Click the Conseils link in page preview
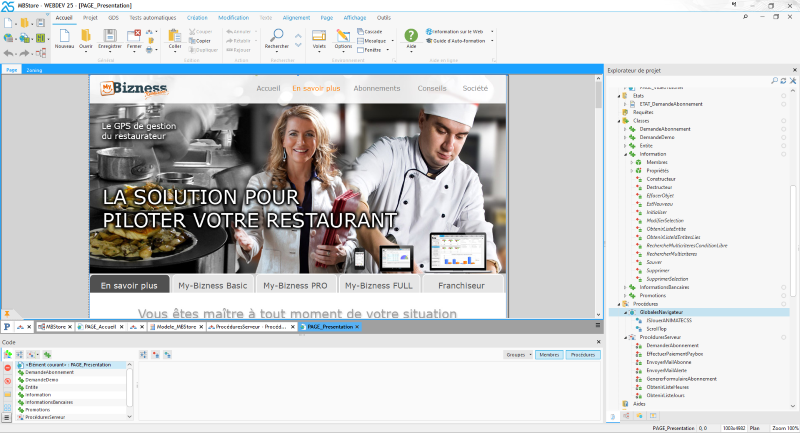This screenshot has width=800, height=433. (x=432, y=88)
